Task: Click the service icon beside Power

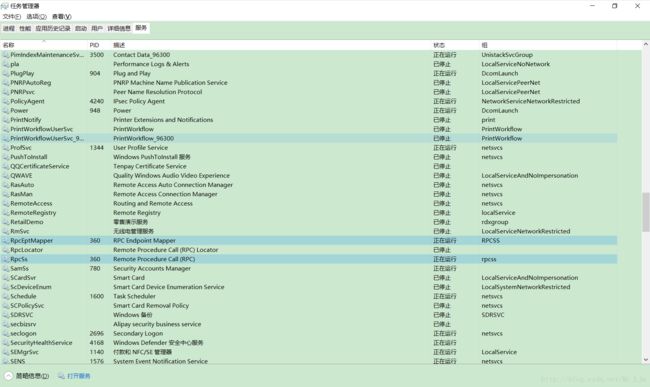Action: [x=5, y=111]
